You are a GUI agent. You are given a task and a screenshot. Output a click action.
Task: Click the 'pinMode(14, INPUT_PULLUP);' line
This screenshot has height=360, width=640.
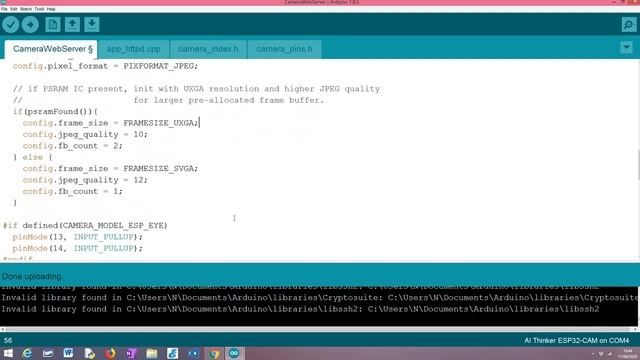pos(78,248)
